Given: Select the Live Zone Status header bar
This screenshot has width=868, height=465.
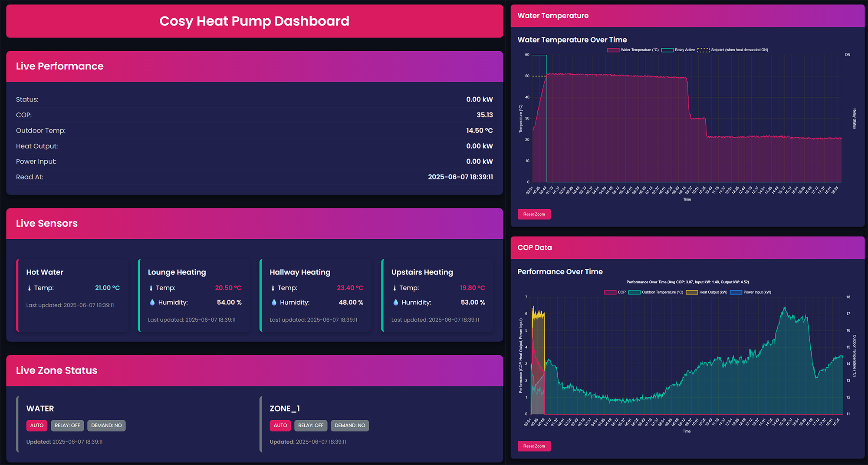Looking at the screenshot, I should click(x=254, y=370).
